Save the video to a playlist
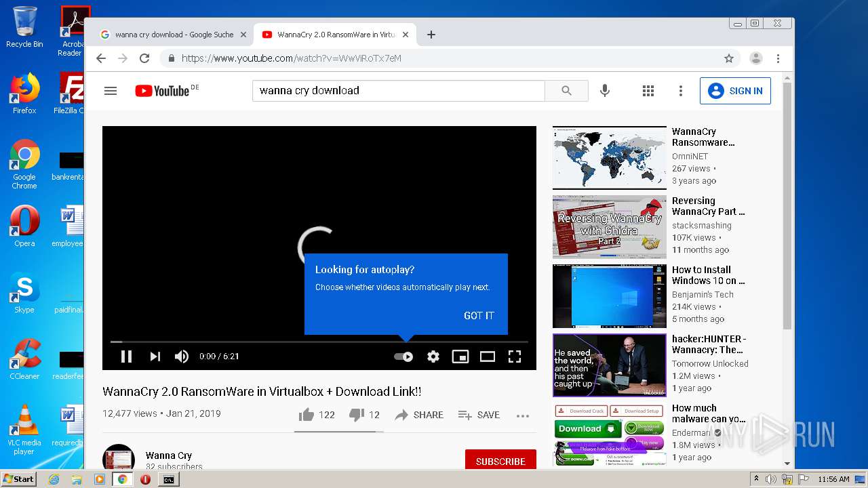 pyautogui.click(x=479, y=415)
